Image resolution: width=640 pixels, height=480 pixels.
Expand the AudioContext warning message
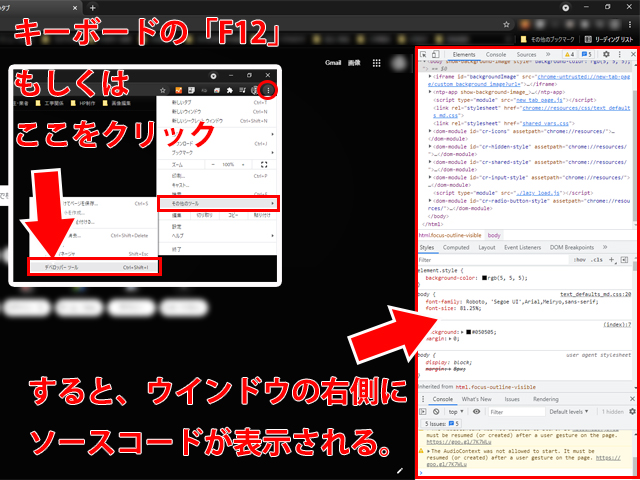click(x=429, y=451)
